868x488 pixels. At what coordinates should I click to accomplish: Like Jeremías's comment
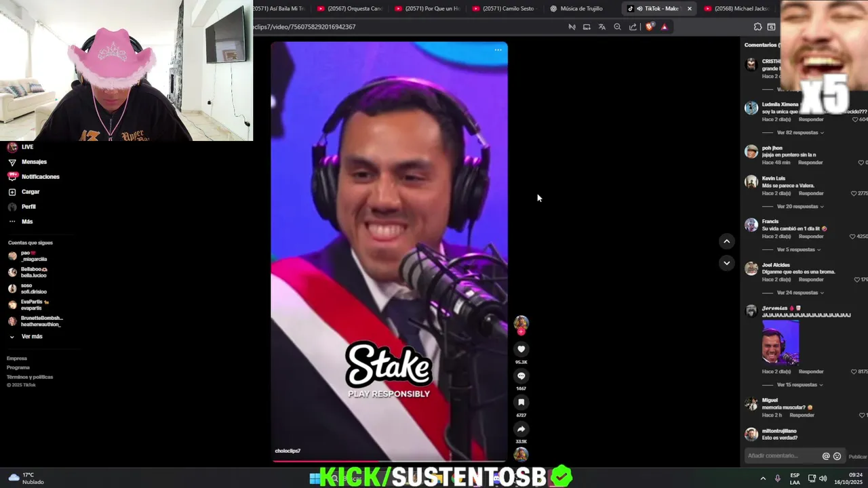pyautogui.click(x=854, y=371)
